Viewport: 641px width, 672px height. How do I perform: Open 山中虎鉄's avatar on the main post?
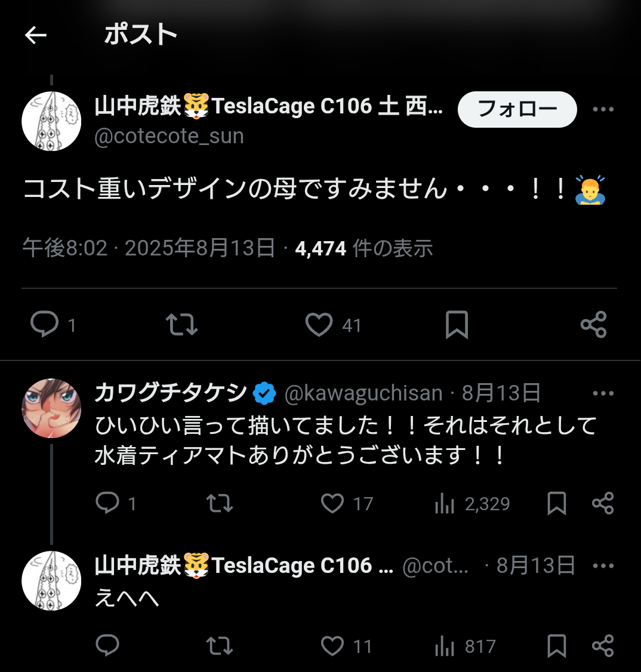coord(51,121)
